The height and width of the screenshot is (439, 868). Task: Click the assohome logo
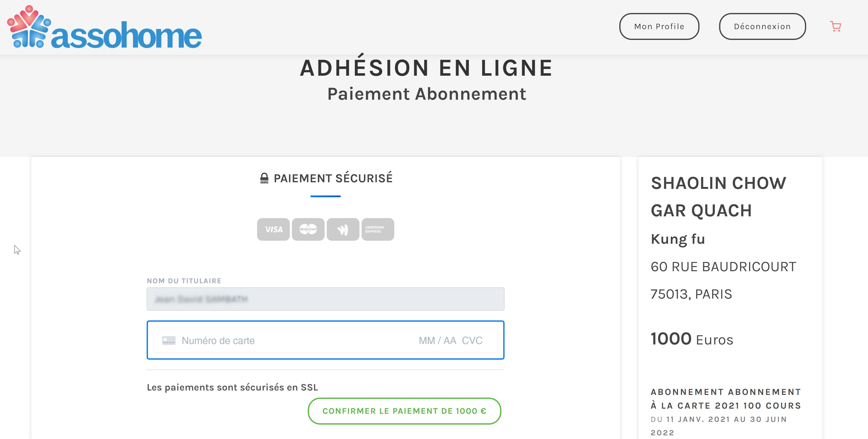[x=104, y=28]
